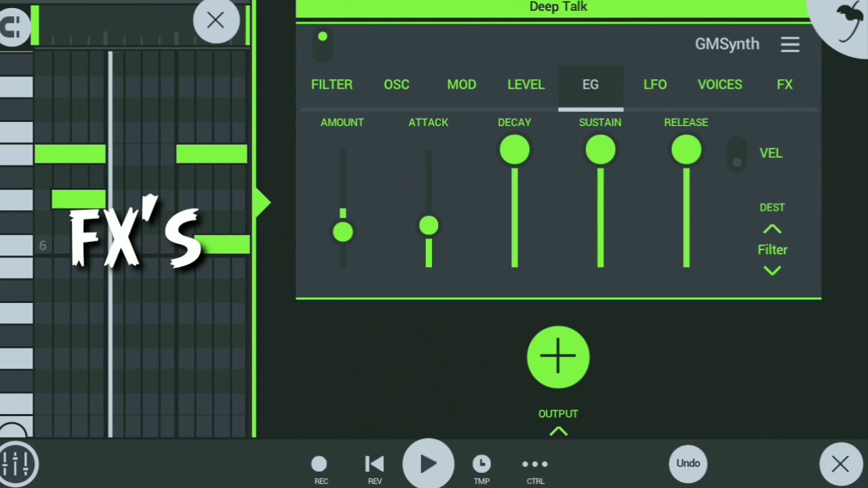This screenshot has height=488, width=868.
Task: Expand the OUTPUT section chevron
Action: 558,432
